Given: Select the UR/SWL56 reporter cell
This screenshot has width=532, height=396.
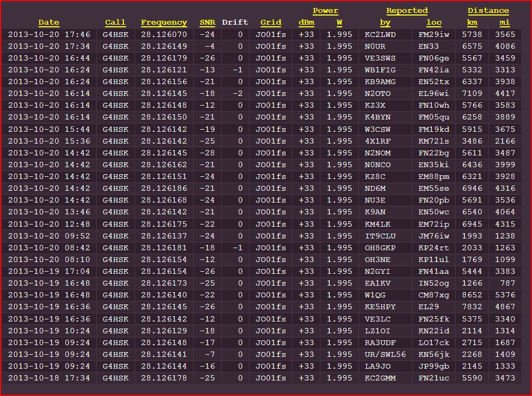Looking at the screenshot, I should click(385, 354).
